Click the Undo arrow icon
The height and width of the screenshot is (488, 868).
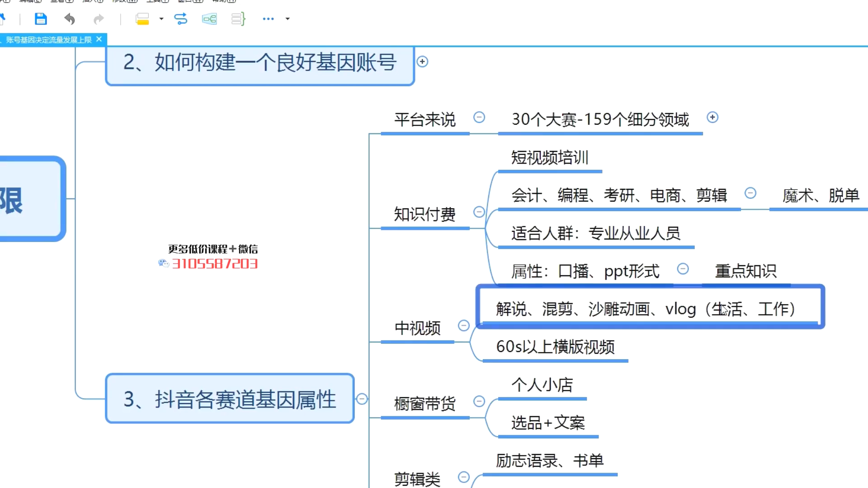point(70,19)
